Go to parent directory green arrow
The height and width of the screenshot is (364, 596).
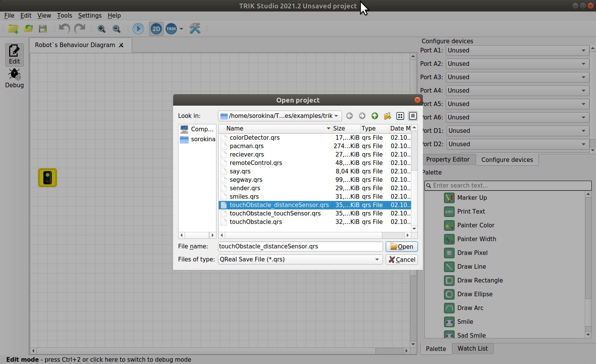tap(375, 116)
